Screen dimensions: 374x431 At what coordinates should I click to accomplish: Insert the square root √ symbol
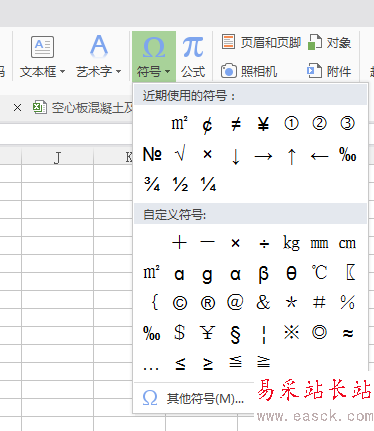pos(180,154)
